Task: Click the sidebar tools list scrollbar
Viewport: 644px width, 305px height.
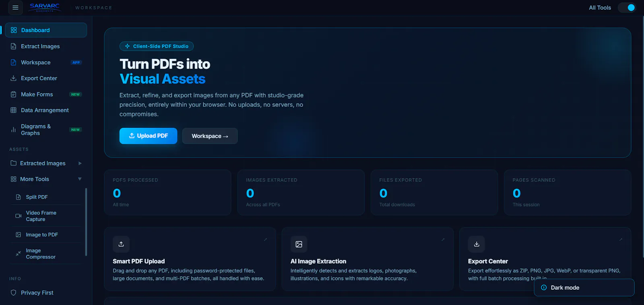Action: pos(86,222)
